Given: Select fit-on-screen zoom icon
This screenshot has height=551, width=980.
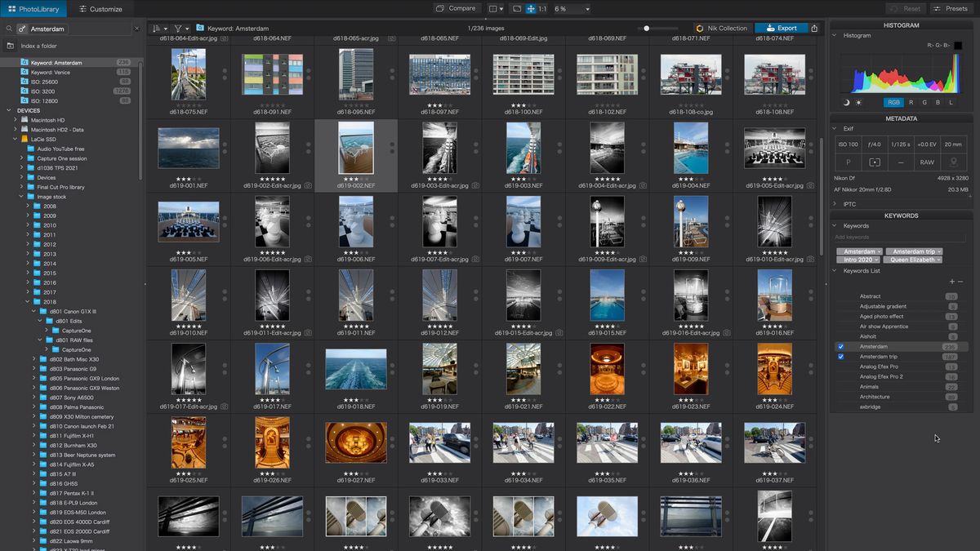Looking at the screenshot, I should point(516,9).
